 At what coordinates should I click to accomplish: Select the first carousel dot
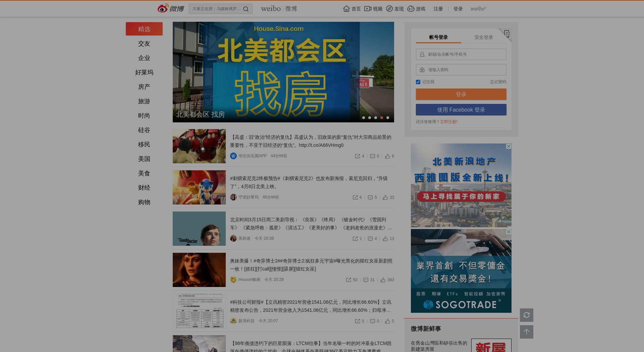click(x=364, y=118)
